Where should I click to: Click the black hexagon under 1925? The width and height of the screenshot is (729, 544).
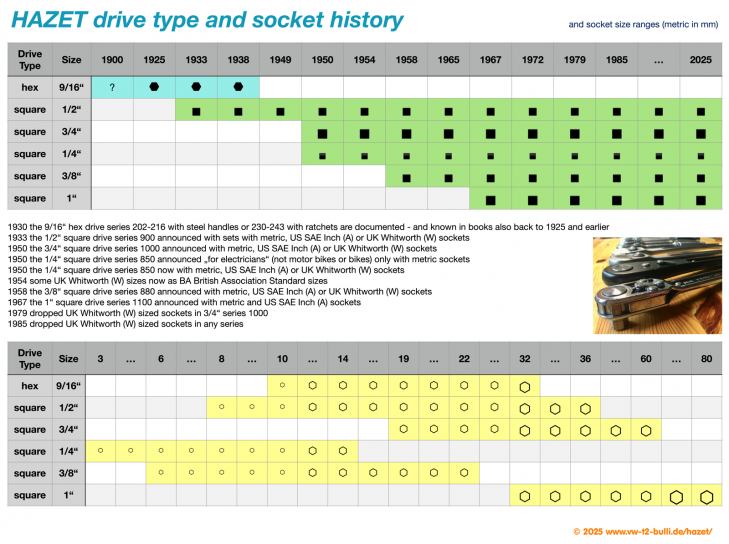tap(154, 87)
